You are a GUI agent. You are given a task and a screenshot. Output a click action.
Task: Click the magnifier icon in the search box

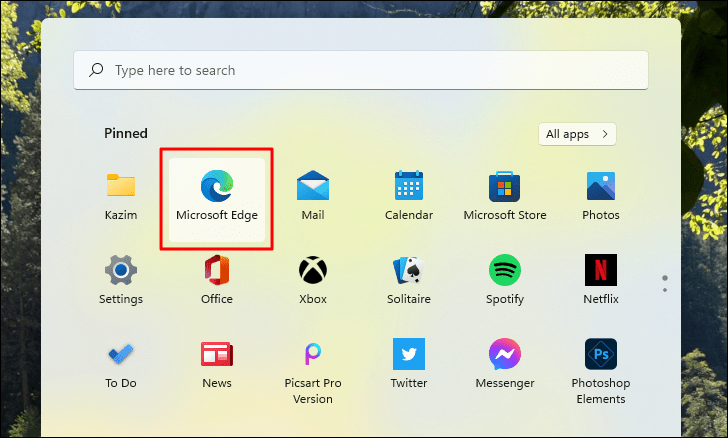tap(96, 70)
